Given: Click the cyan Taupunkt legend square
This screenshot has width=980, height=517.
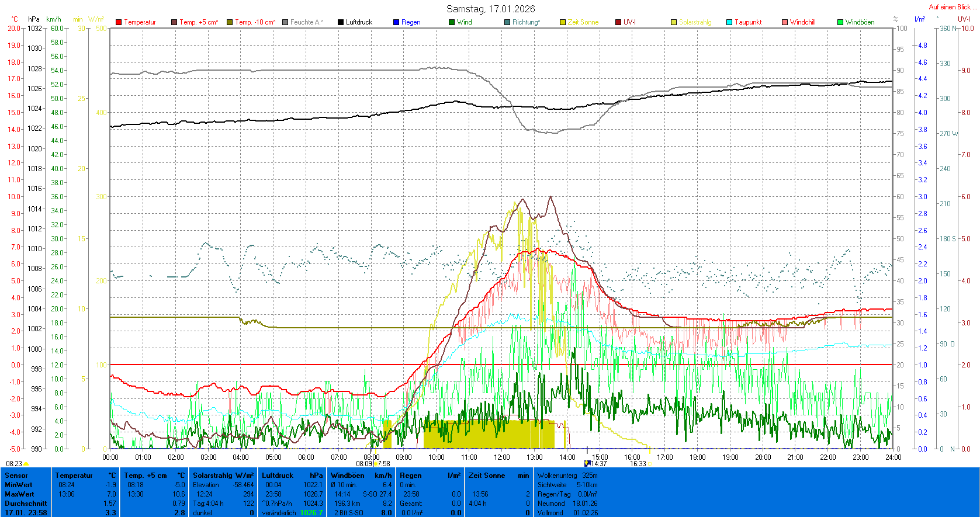Looking at the screenshot, I should tap(729, 22).
